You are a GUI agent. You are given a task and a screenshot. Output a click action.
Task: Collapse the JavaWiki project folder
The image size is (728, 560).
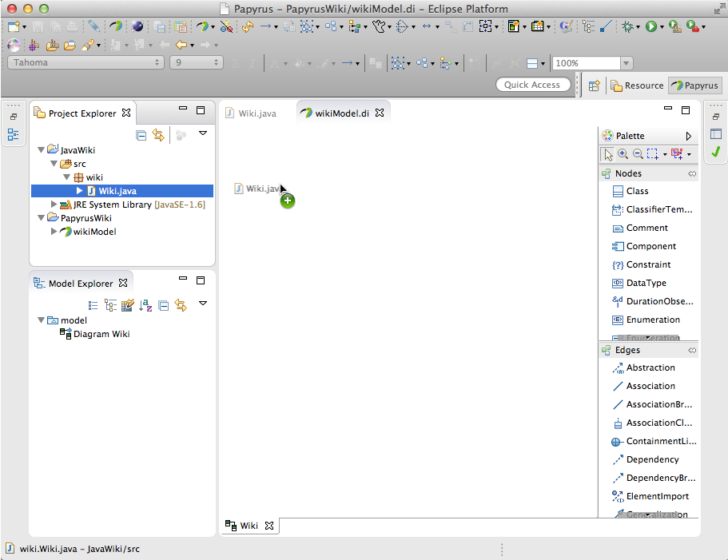42,149
